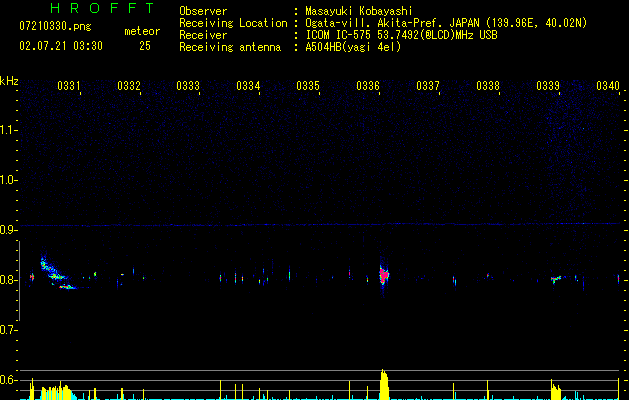Click the 0340 time axis marker
The height and width of the screenshot is (400, 629).
click(608, 86)
